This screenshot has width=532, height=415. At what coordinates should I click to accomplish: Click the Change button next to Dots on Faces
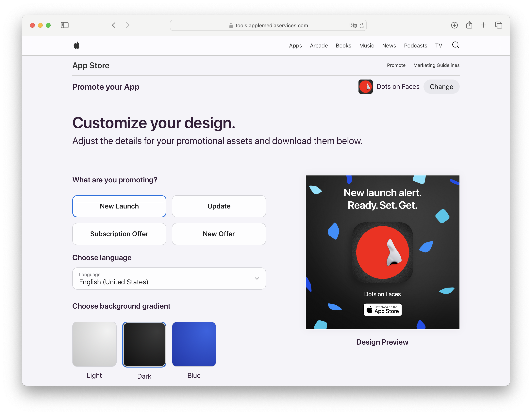pyautogui.click(x=441, y=87)
